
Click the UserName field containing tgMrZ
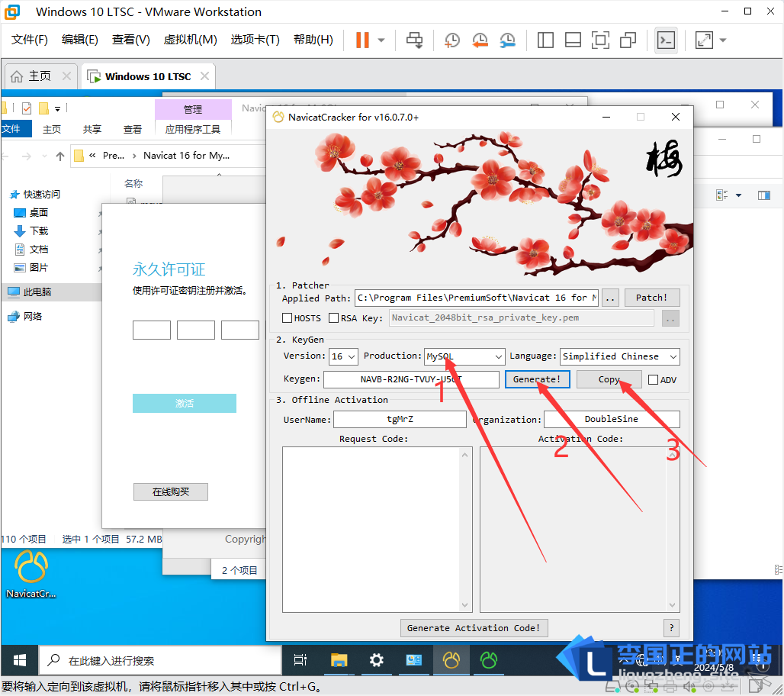[x=400, y=419]
